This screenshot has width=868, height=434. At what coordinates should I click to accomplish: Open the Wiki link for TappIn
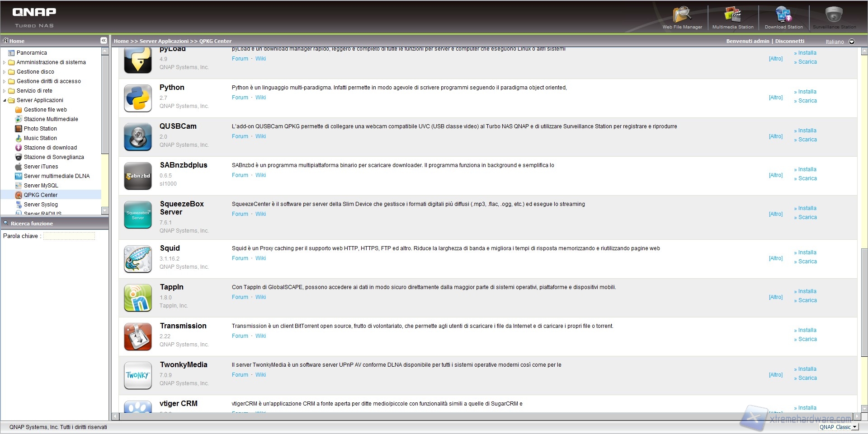pos(260,297)
